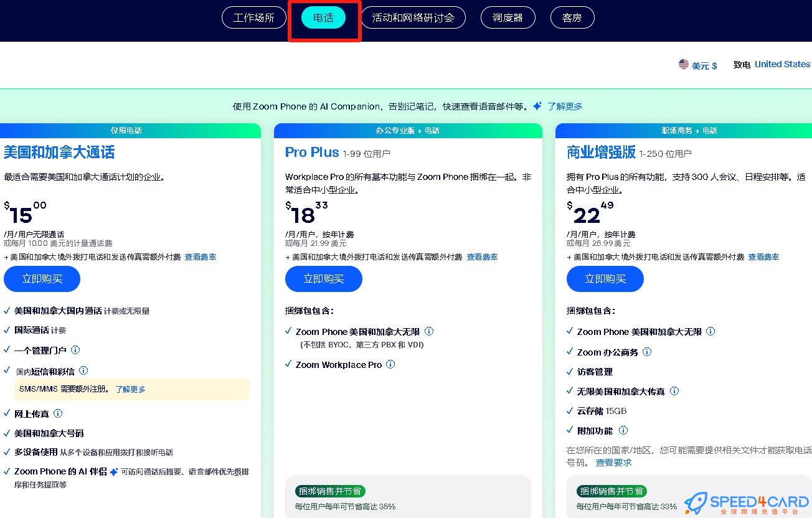Click AI Companion sparkle icon in banner
Viewport: 812px width, 518px height.
click(537, 106)
